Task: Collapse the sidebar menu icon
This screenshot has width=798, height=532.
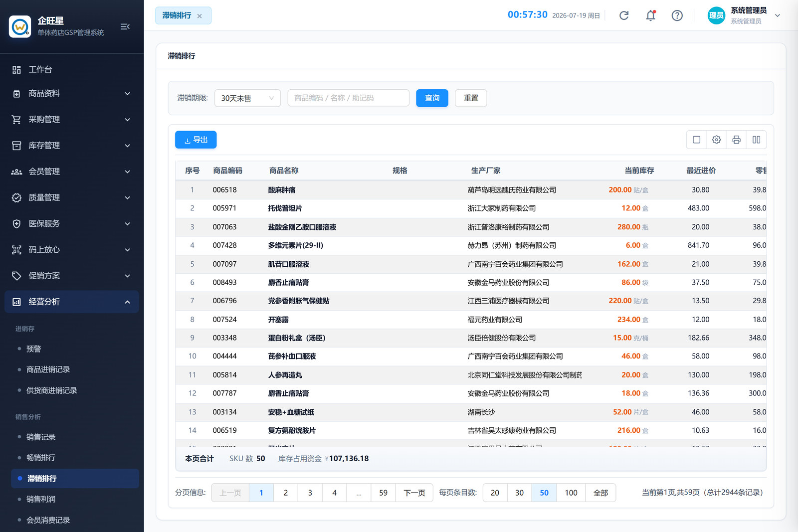Action: coord(125,26)
